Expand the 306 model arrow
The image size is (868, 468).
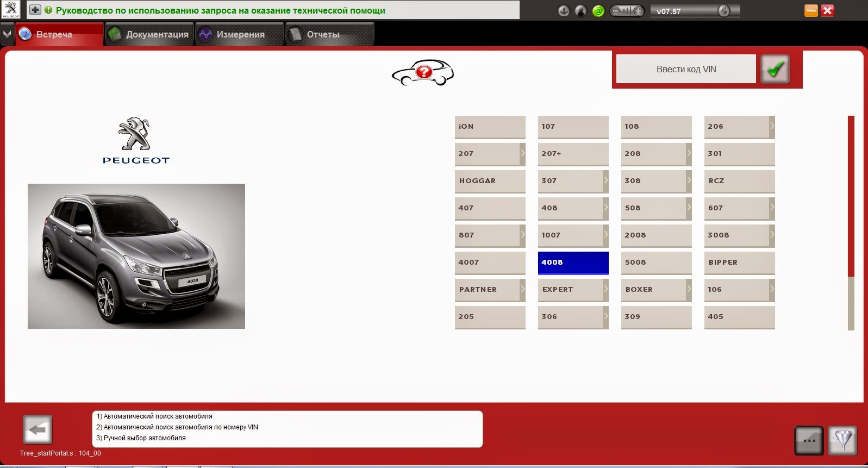coord(605,316)
